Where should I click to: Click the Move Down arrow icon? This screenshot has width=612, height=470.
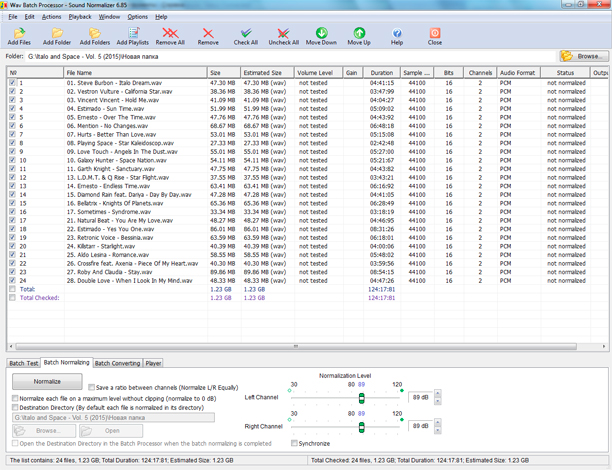tap(321, 32)
